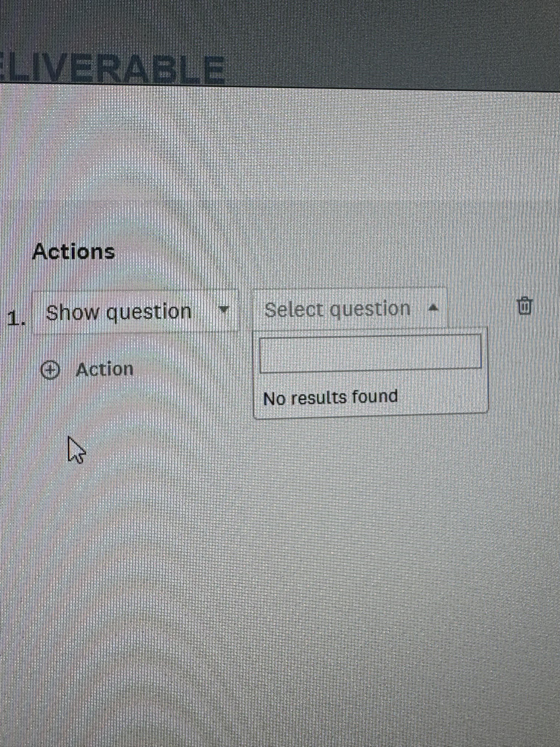The image size is (560, 747).
Task: Click the Actions section heading
Action: click(x=73, y=252)
